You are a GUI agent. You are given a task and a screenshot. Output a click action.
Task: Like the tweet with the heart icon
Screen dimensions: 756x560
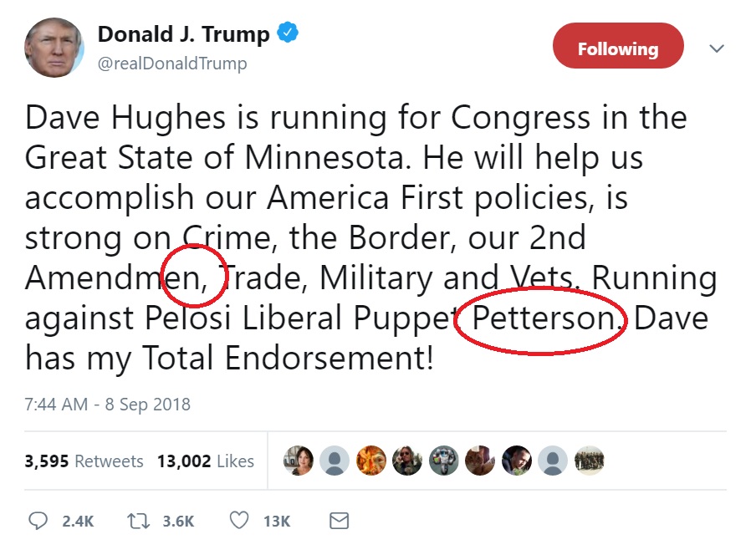click(x=239, y=521)
